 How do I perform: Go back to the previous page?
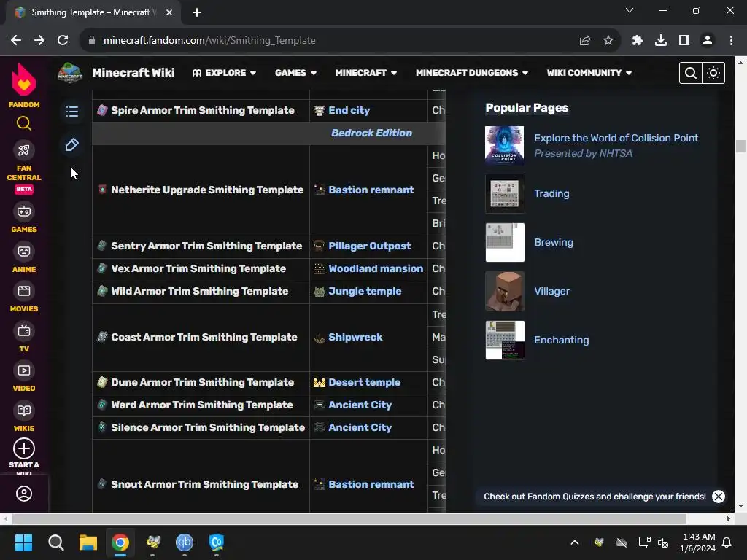point(16,41)
